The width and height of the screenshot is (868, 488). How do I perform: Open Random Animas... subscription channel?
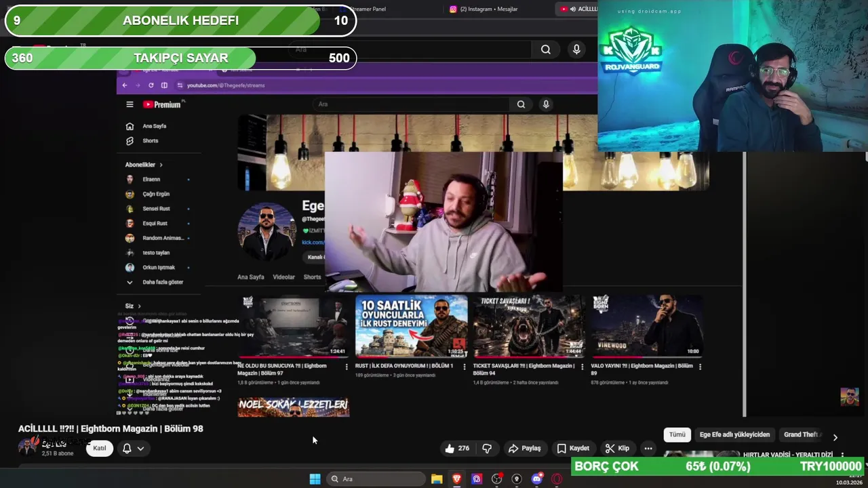click(x=163, y=238)
